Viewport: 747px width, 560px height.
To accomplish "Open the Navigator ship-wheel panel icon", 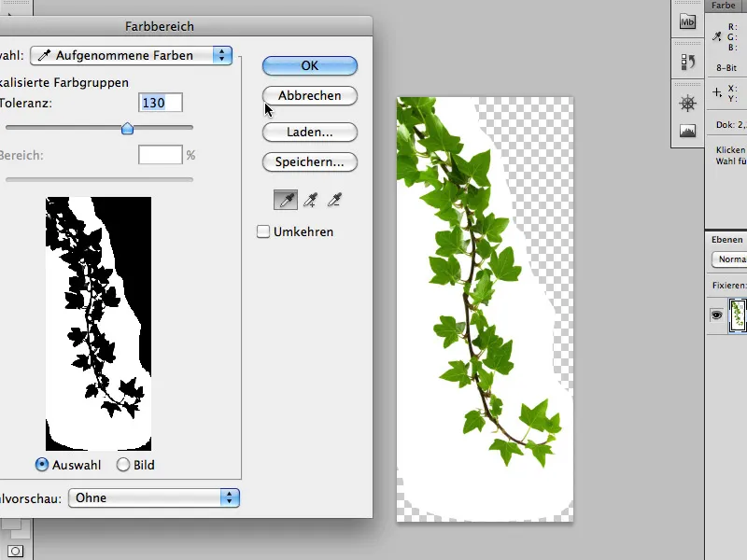I will (687, 104).
